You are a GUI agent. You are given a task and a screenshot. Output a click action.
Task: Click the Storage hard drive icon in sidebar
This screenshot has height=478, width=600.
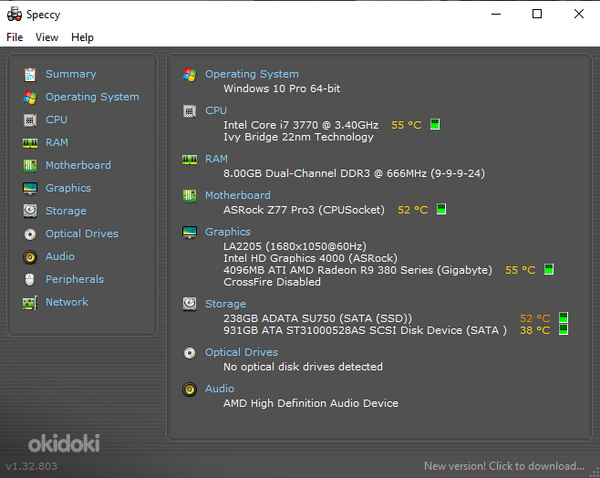(30, 211)
